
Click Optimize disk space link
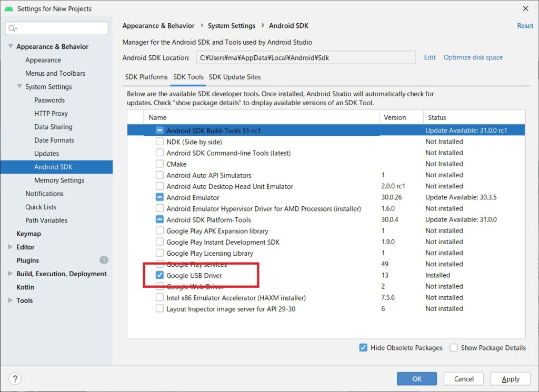click(x=473, y=57)
